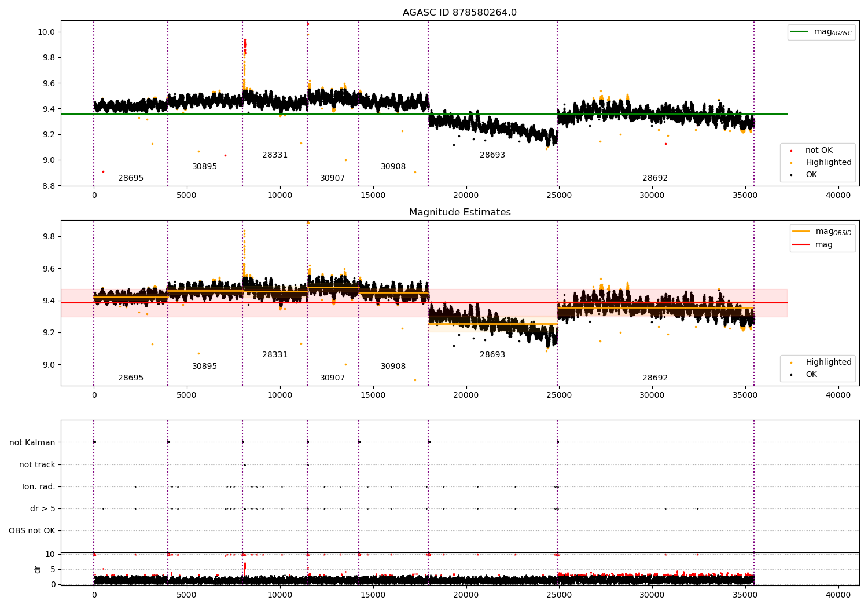The image size is (868, 608).
Task: Click x-tick 15000 on bottom plot
Action: [x=373, y=595]
